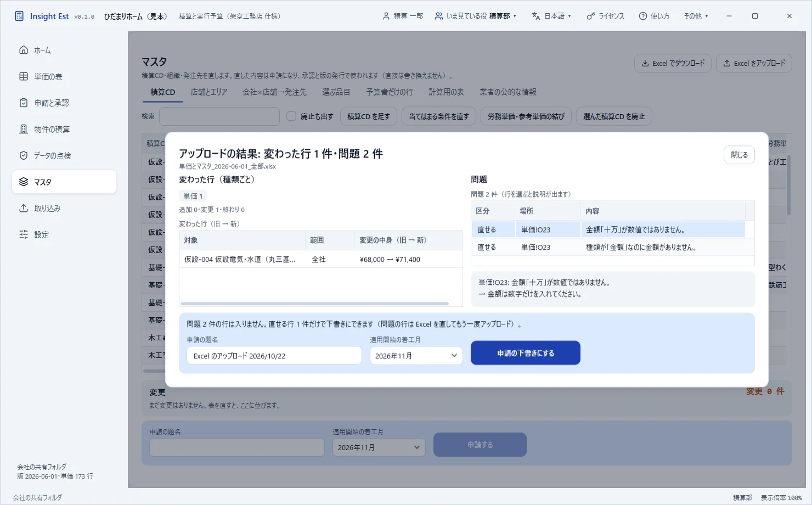The width and height of the screenshot is (812, 505).
Task: Click the 申請の下書きにする button
Action: click(x=526, y=353)
